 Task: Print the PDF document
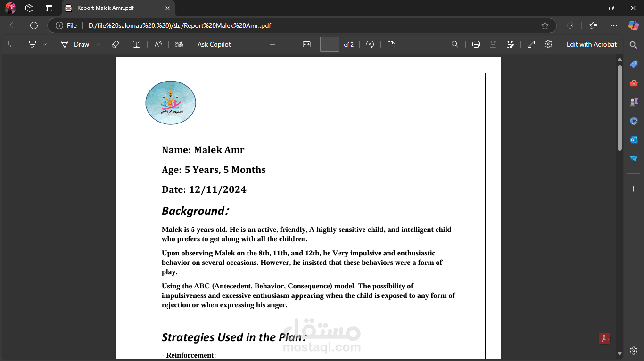[x=476, y=44]
